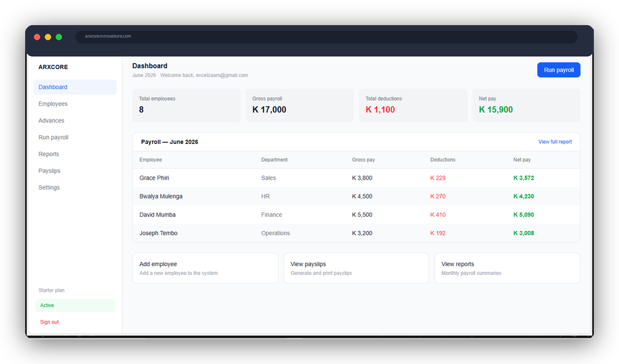The width and height of the screenshot is (619, 364).
Task: Click the Net pay column header
Action: click(x=522, y=160)
